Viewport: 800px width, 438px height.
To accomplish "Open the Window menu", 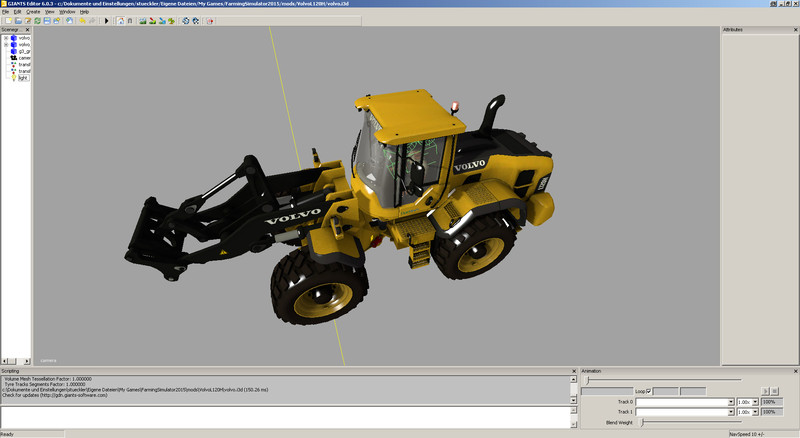I will click(67, 11).
